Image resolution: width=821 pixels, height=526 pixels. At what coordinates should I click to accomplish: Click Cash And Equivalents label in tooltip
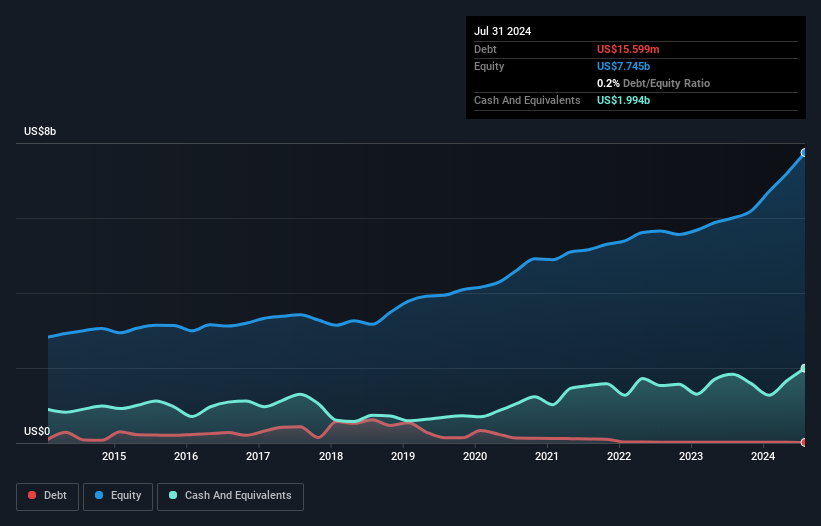coord(527,100)
